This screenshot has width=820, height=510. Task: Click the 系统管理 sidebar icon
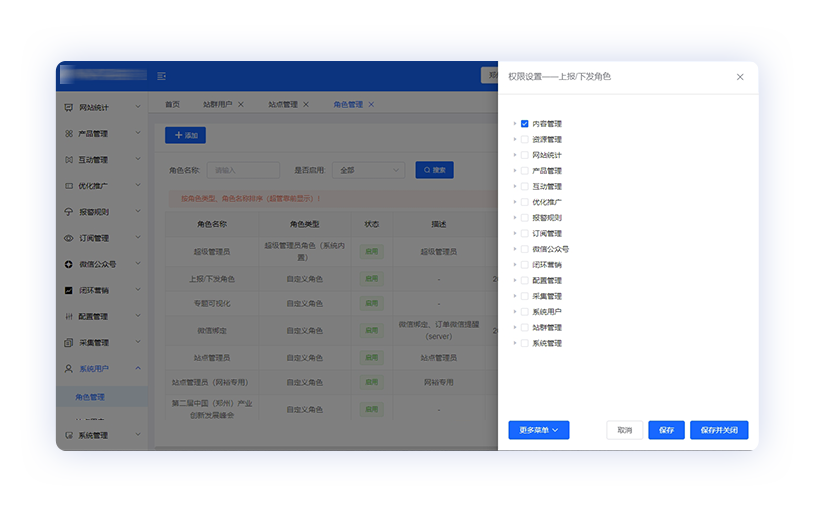pos(69,435)
